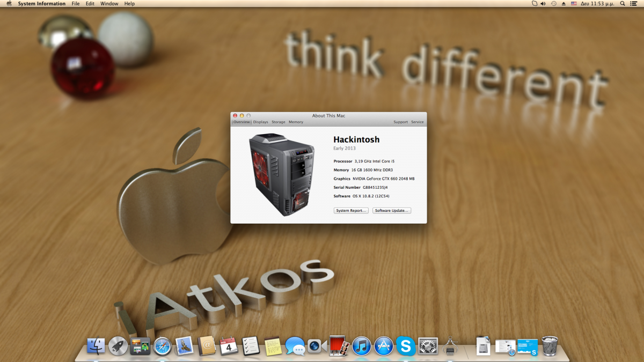This screenshot has width=644, height=362.
Task: Click the System Report button
Action: coord(351,211)
